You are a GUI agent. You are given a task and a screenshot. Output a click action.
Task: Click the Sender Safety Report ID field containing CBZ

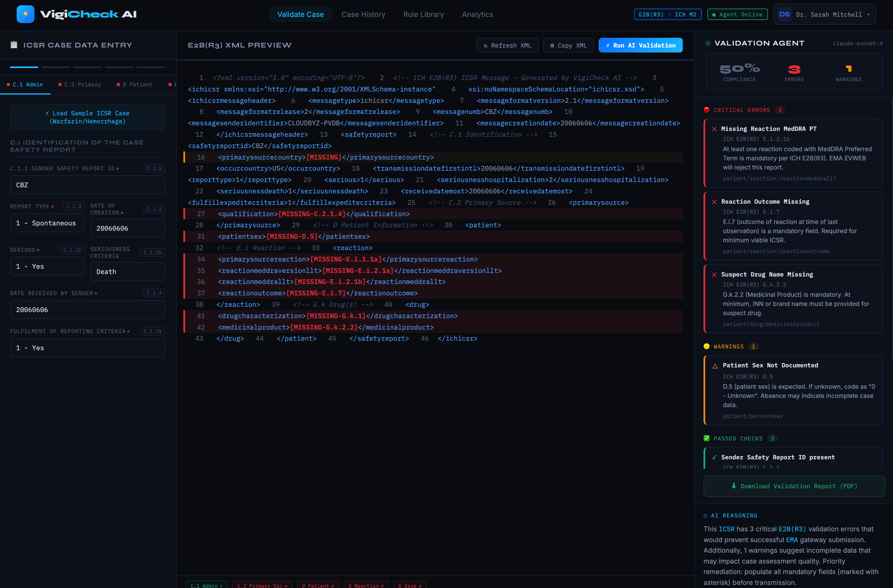88,185
